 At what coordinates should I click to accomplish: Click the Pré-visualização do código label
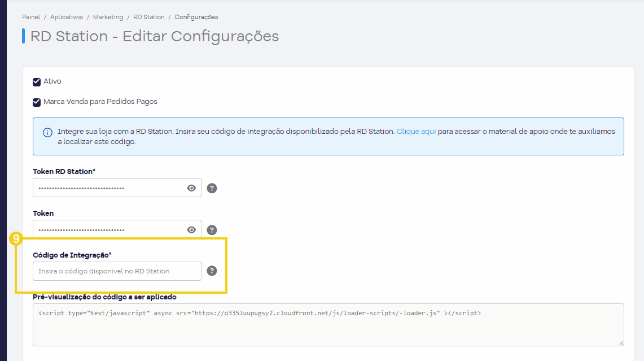coord(105,297)
